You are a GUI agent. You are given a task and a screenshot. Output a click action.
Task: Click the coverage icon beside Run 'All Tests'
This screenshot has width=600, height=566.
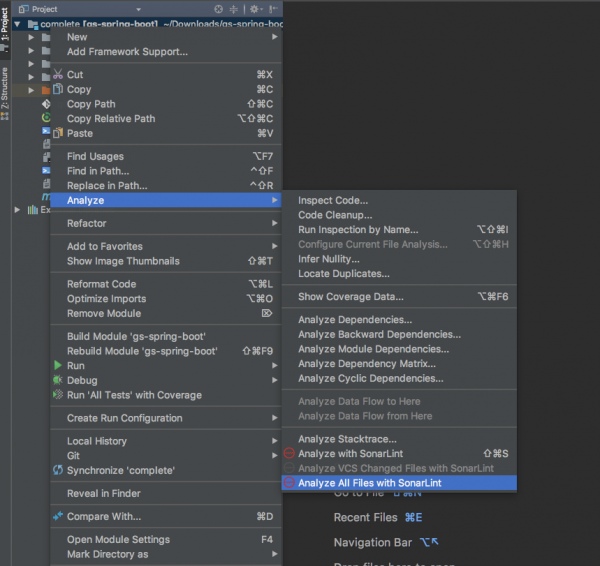pyautogui.click(x=58, y=394)
